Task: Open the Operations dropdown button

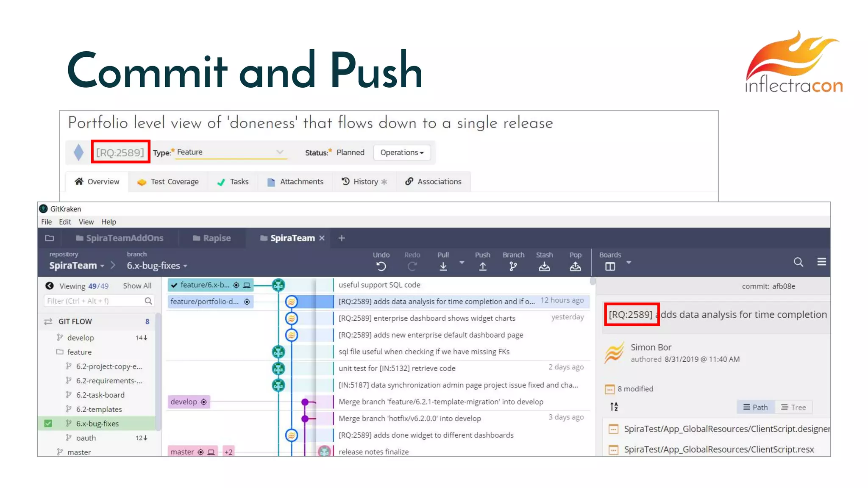Action: click(x=402, y=152)
